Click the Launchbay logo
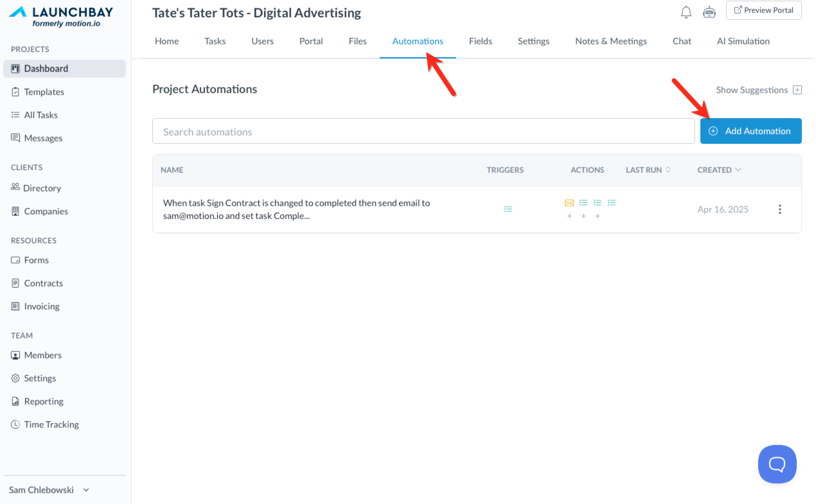Viewport: 816px width, 504px height. pos(61,16)
